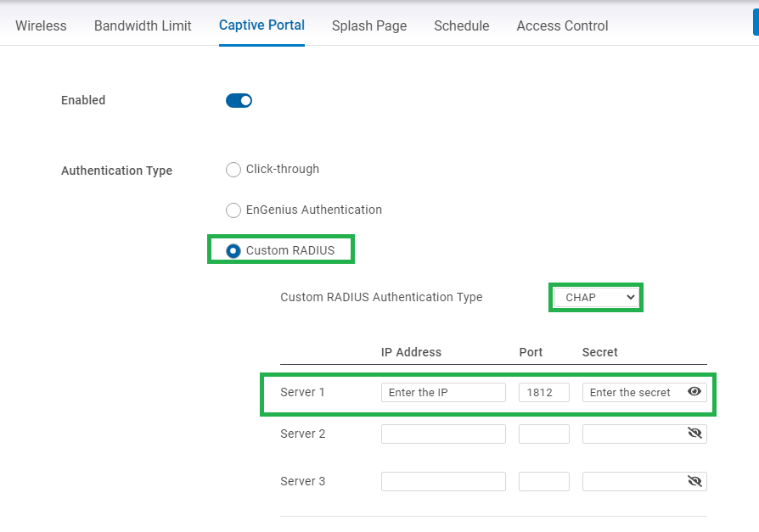The image size is (759, 532).
Task: Focus the Server 1 Secret input field
Action: coord(632,392)
